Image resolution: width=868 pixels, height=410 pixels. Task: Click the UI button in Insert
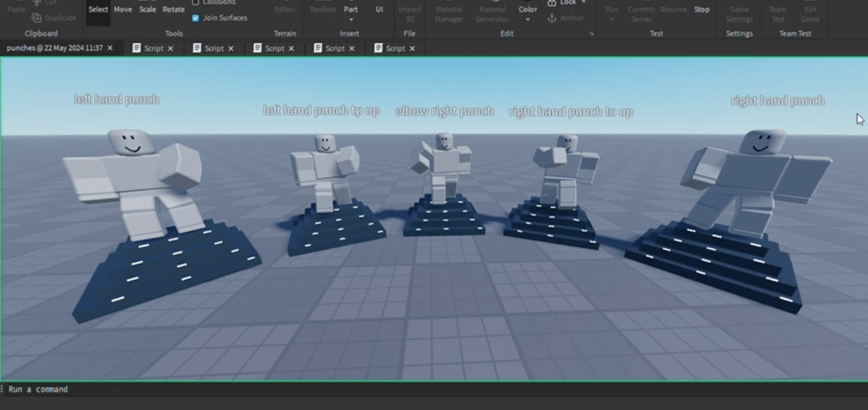tap(379, 9)
